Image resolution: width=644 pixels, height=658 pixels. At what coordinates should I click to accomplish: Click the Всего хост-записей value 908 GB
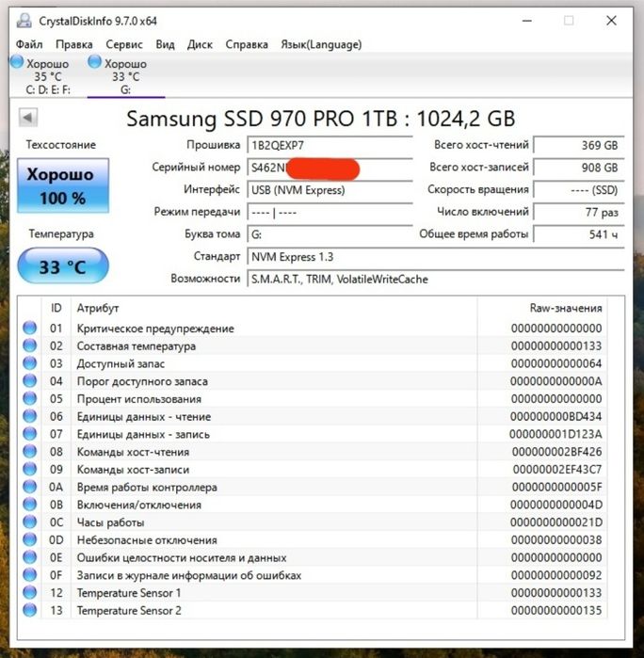(x=579, y=168)
